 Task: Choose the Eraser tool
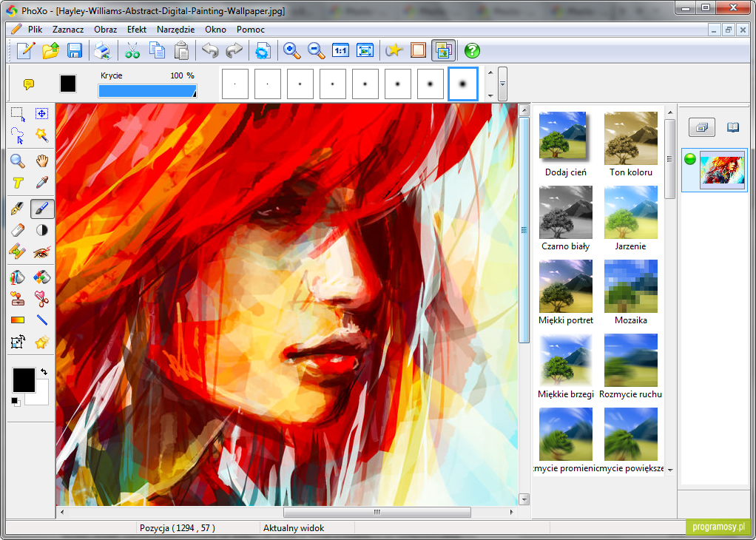pos(18,229)
